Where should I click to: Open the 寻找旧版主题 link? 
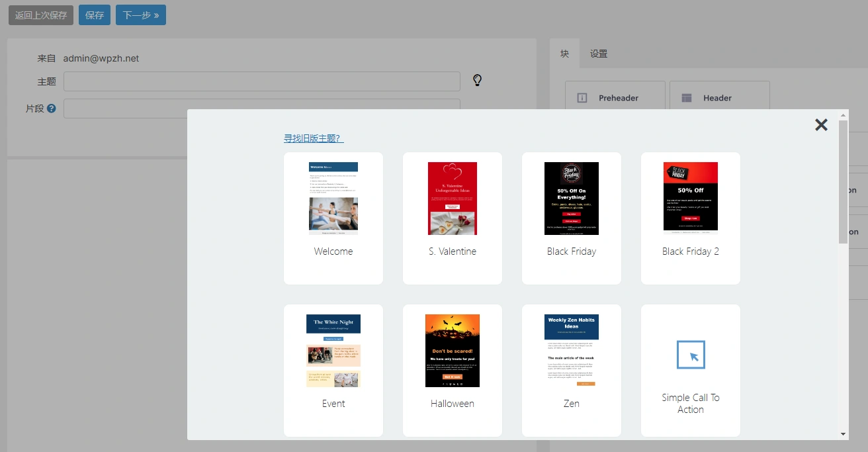pos(314,137)
